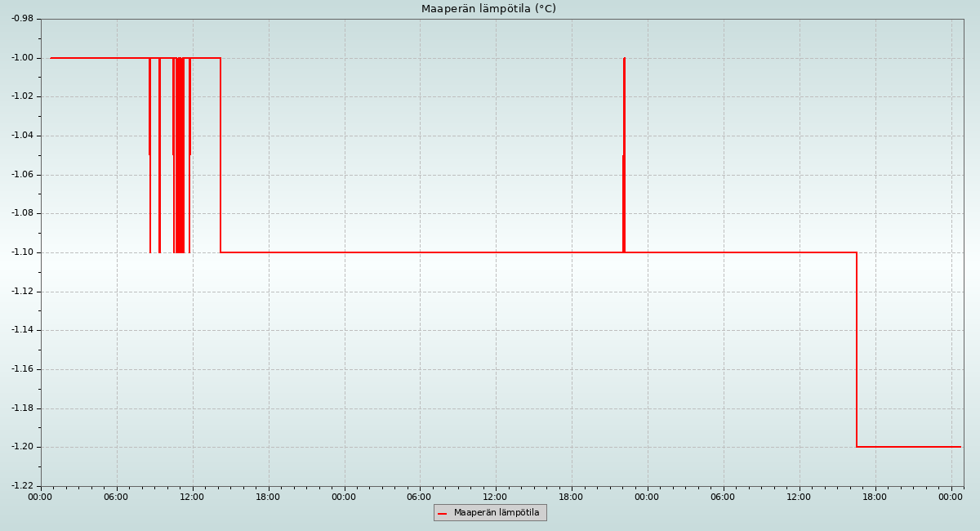Click the chart title Maaperän lämpötila (°C)

488,9
